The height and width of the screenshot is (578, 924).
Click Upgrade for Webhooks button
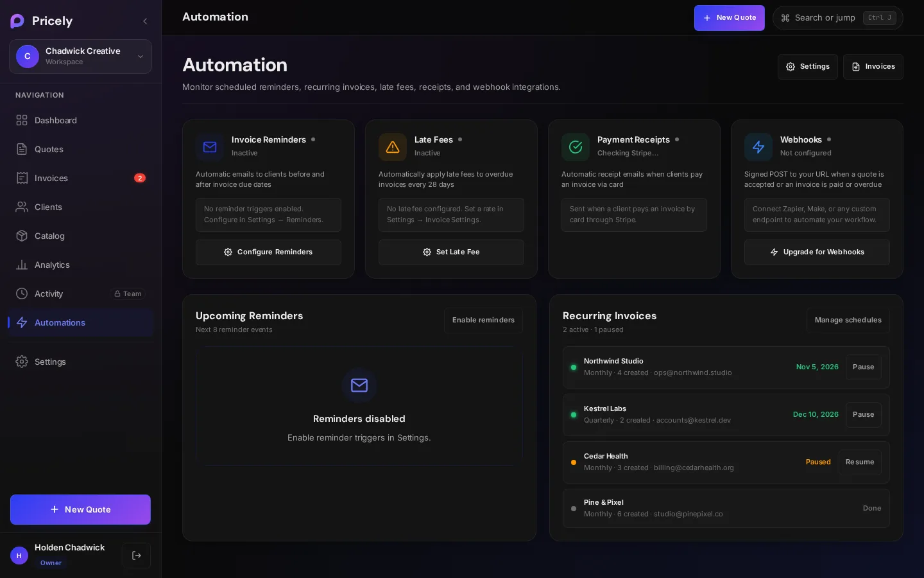click(817, 252)
